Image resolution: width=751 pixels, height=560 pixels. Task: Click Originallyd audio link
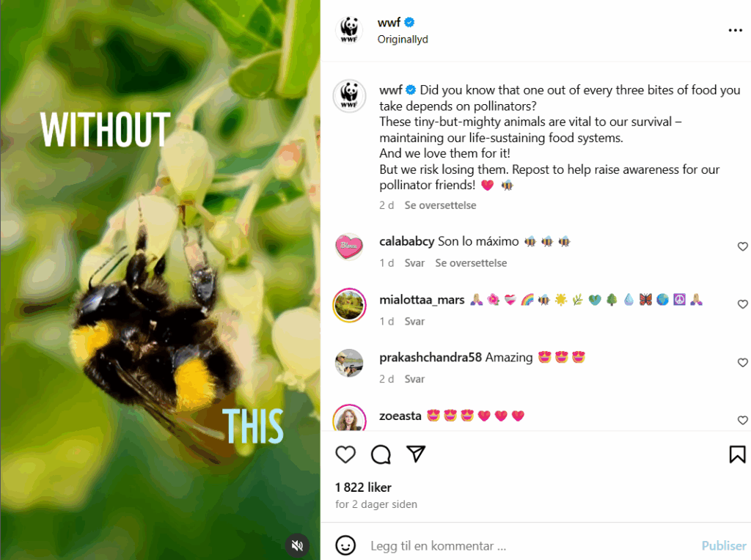click(x=403, y=40)
